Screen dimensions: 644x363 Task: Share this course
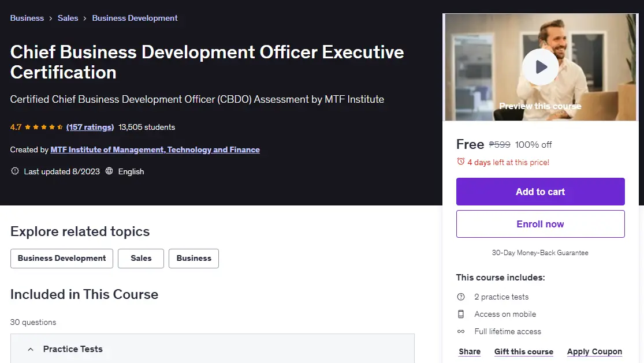tap(470, 351)
